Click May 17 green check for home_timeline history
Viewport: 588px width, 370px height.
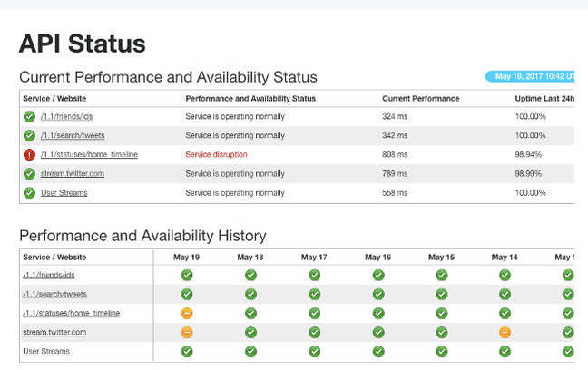[314, 313]
